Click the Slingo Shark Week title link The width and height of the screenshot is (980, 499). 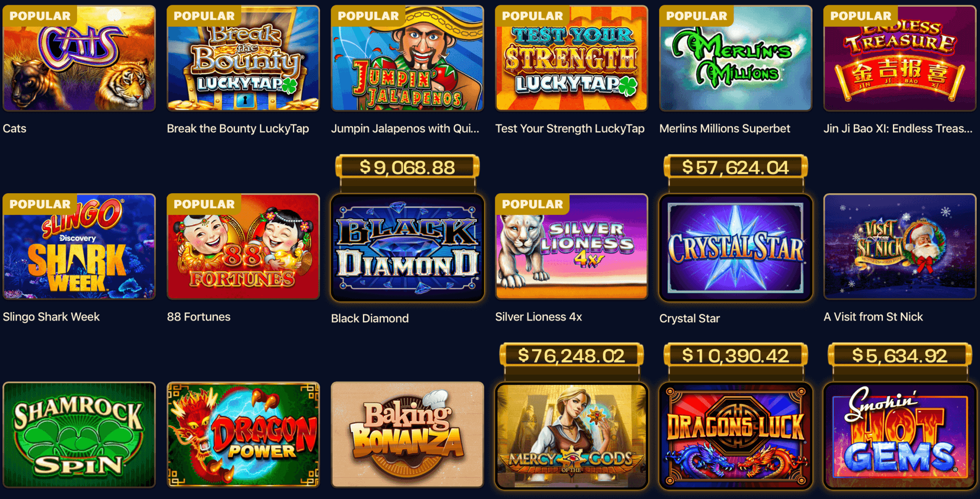point(51,317)
